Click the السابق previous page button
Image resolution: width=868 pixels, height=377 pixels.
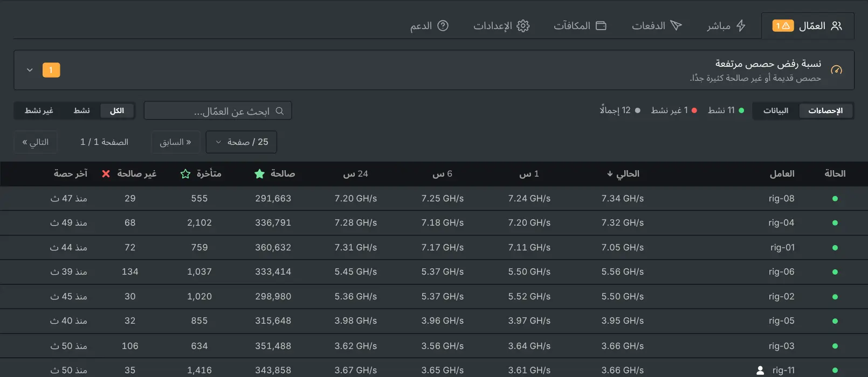[x=176, y=142]
